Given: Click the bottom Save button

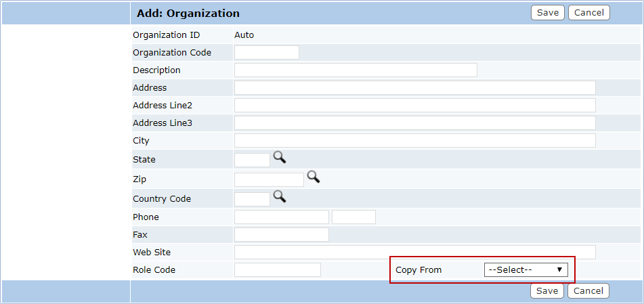Looking at the screenshot, I should tap(547, 291).
